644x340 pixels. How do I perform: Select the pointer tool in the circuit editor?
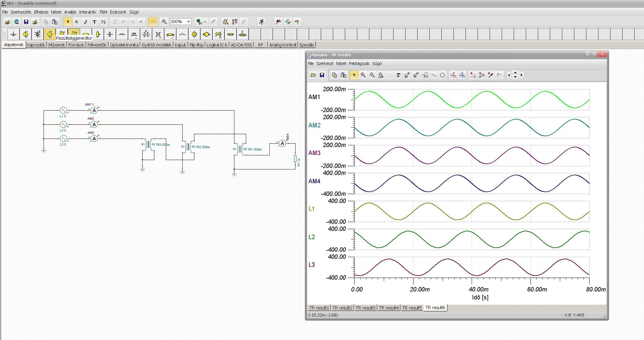tap(68, 22)
